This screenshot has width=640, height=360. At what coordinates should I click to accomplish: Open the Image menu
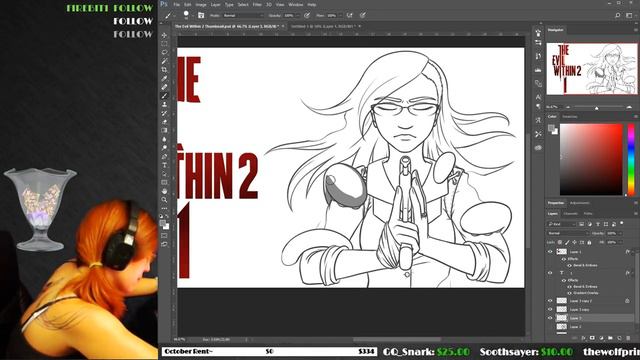[201, 5]
